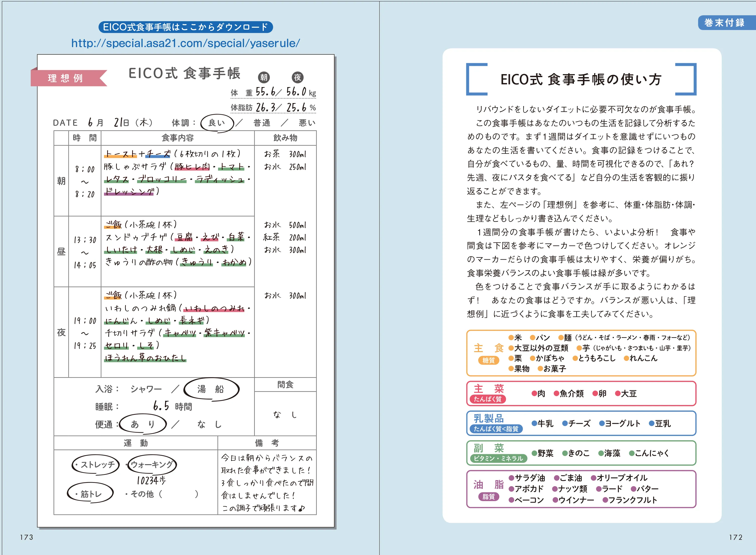Click the 食事内容 column header
Image resolution: width=756 pixels, height=555 pixels.
(178, 138)
